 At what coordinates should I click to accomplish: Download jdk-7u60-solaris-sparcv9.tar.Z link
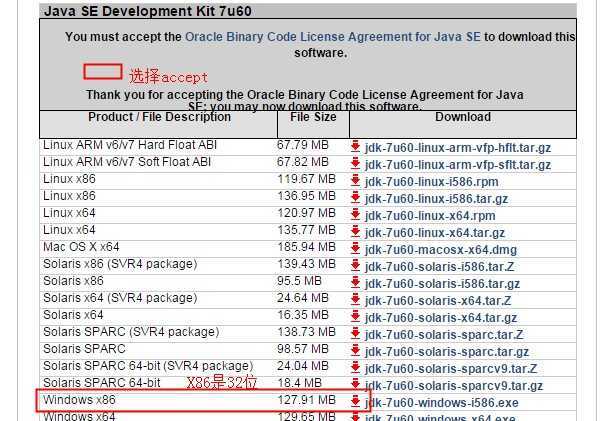(451, 369)
